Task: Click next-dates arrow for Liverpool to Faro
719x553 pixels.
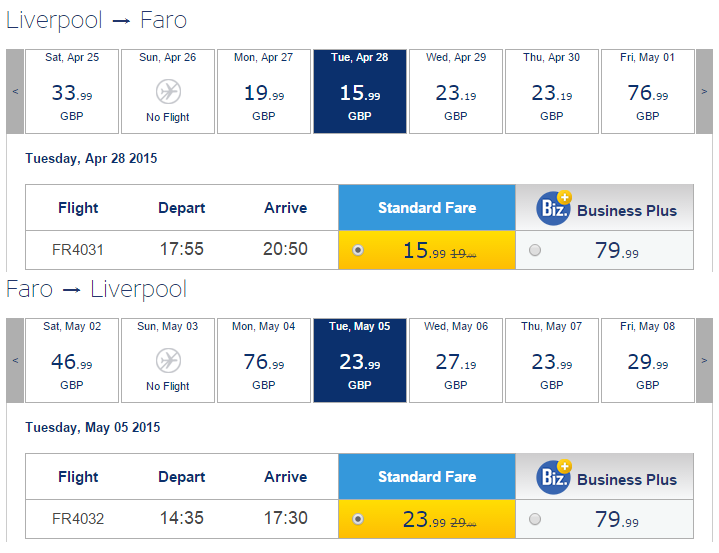Action: pos(704,92)
